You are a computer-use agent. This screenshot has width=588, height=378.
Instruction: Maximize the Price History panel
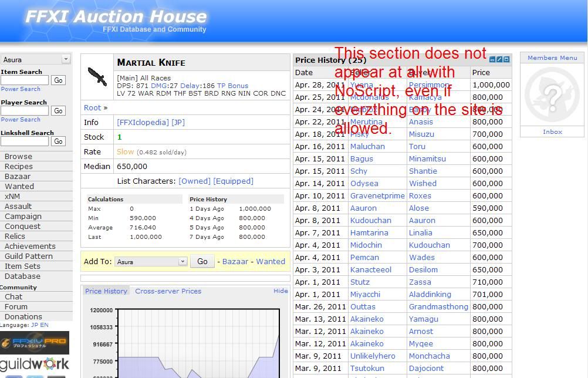coord(506,59)
